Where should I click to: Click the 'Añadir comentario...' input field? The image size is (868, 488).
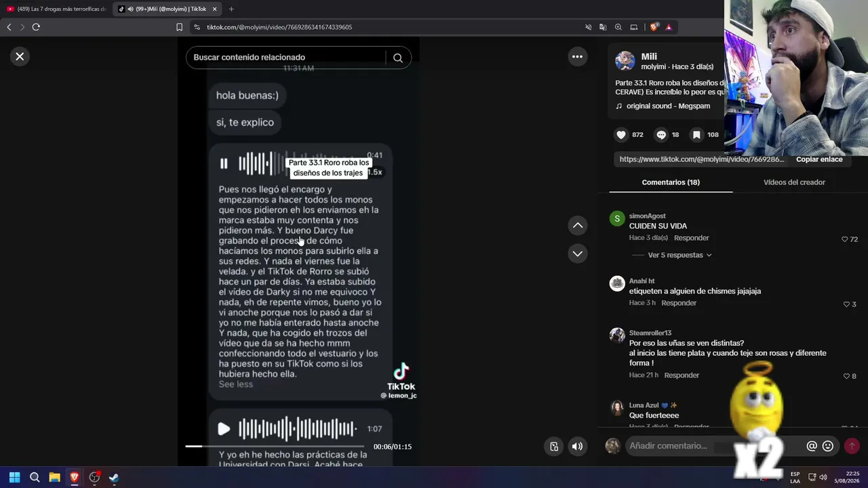[712, 445]
